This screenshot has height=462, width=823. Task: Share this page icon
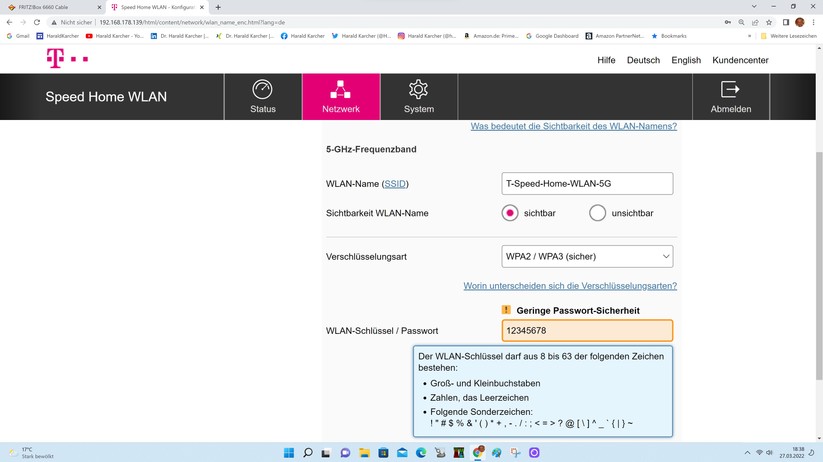(x=755, y=22)
